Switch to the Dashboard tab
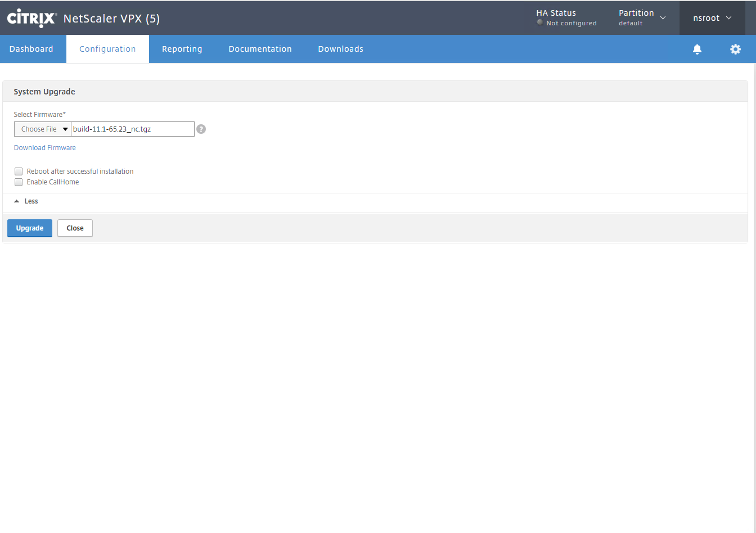This screenshot has width=756, height=533. (x=31, y=49)
